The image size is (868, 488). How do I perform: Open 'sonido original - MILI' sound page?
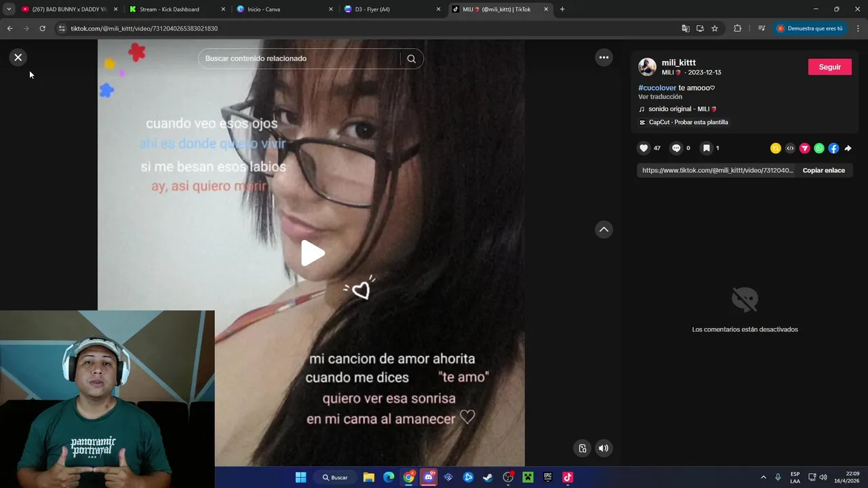(682, 109)
